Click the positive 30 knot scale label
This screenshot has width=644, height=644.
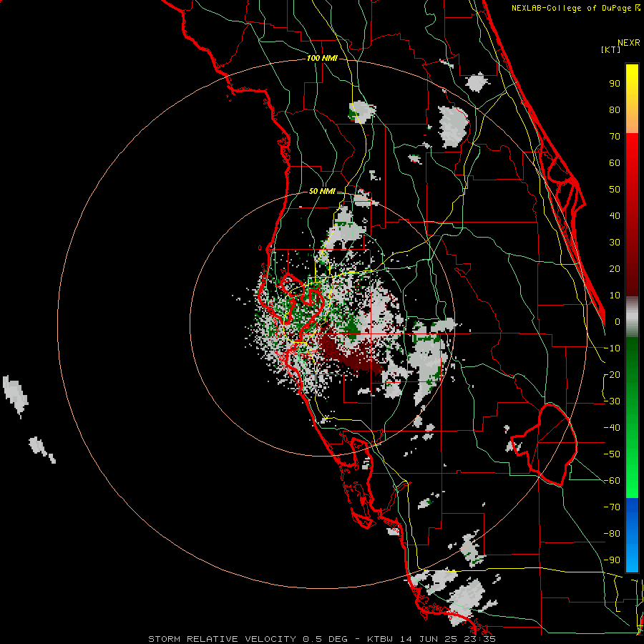pyautogui.click(x=615, y=243)
